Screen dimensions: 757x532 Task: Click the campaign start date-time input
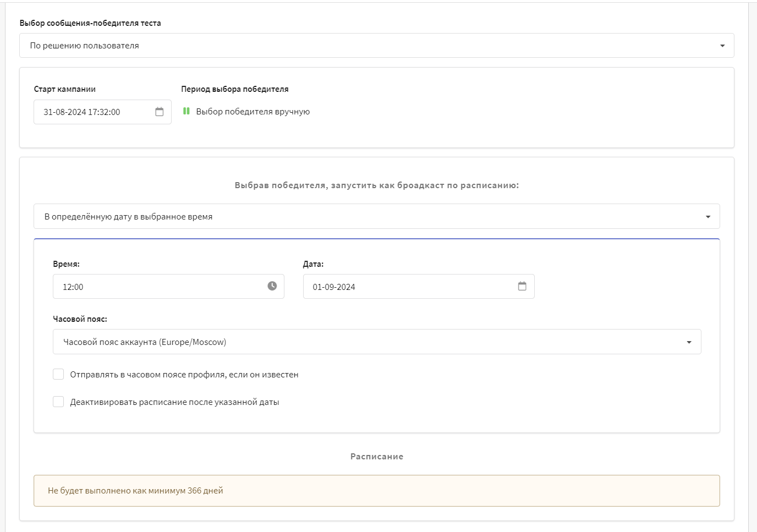point(102,112)
